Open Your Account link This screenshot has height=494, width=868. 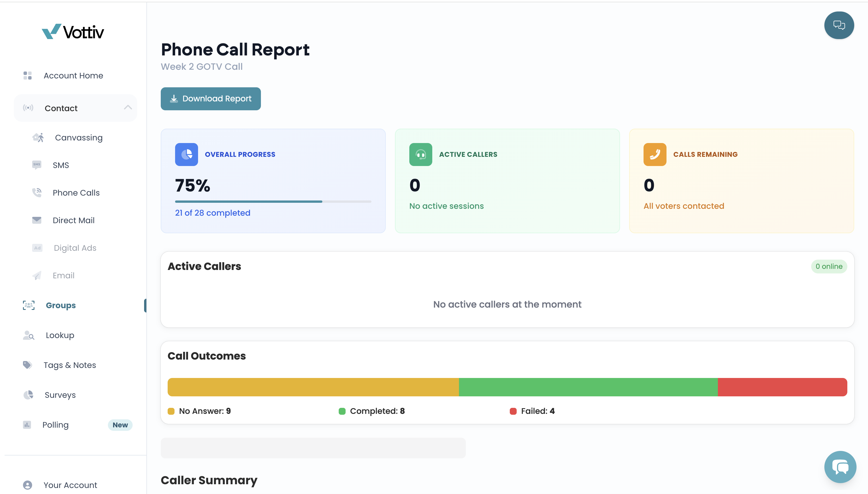pos(70,485)
